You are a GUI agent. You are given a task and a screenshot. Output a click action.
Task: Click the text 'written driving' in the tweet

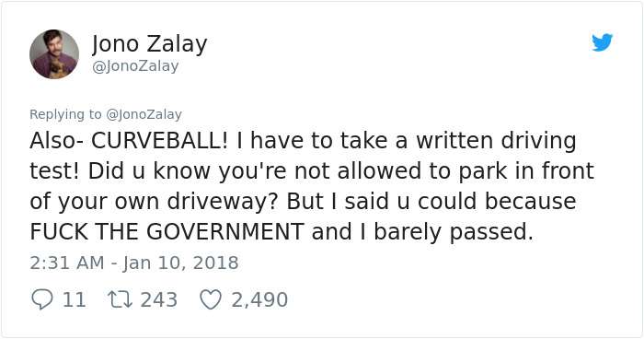496,141
